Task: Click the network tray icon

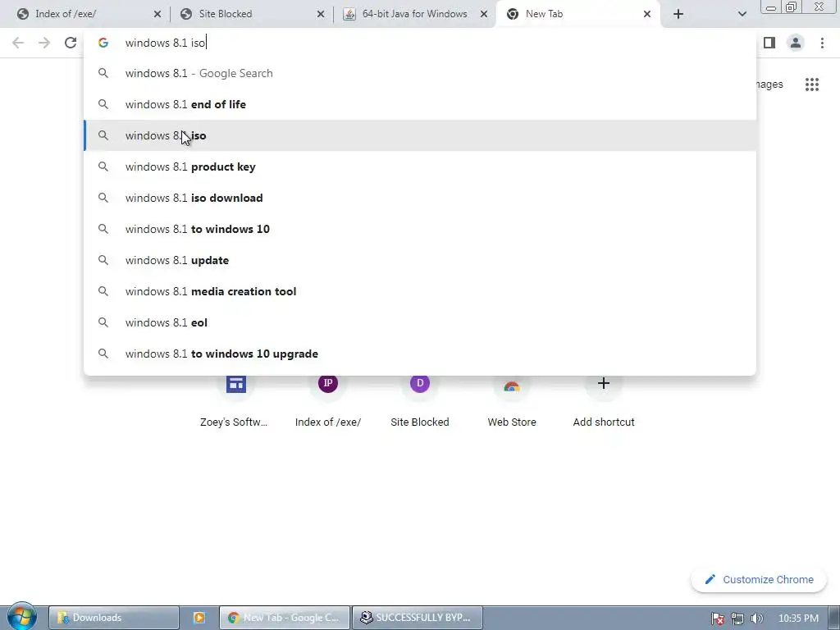Action: pyautogui.click(x=737, y=619)
